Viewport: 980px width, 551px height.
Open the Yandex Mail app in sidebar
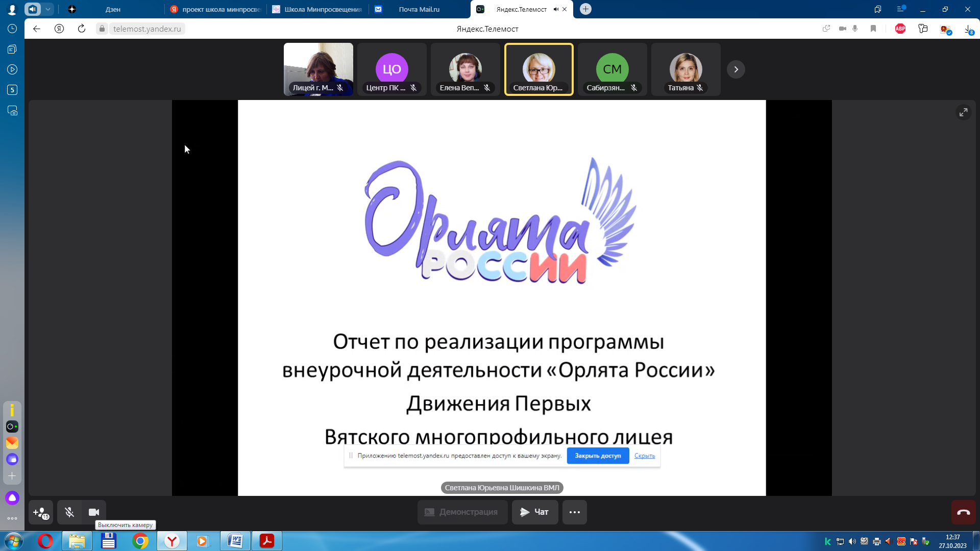point(12,443)
